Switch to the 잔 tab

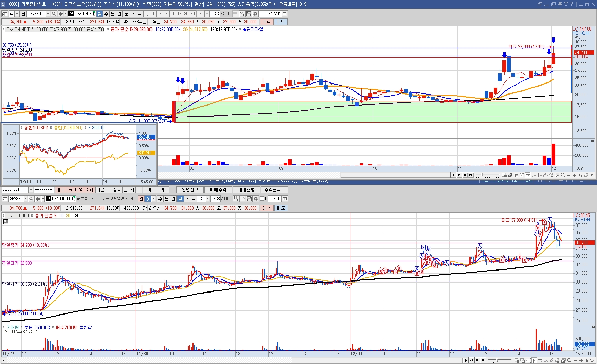126,190
